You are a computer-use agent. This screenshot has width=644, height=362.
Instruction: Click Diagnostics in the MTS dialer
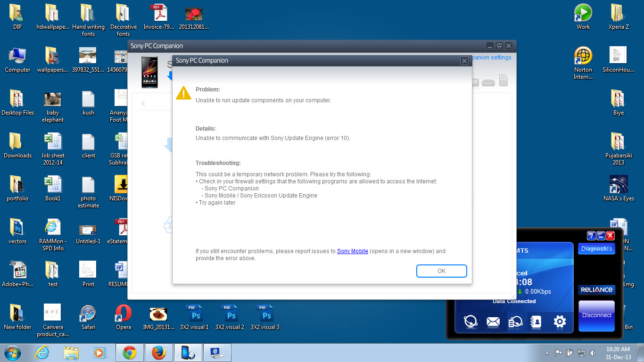point(596,249)
